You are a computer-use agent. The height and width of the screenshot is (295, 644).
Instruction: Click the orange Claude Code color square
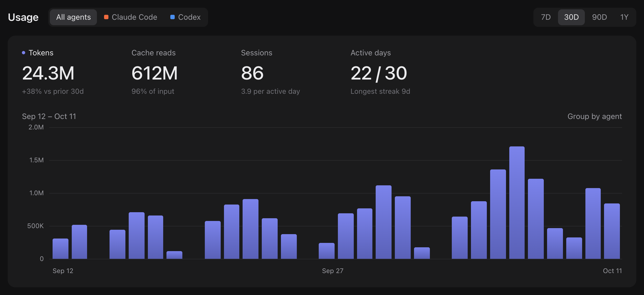[x=106, y=17]
